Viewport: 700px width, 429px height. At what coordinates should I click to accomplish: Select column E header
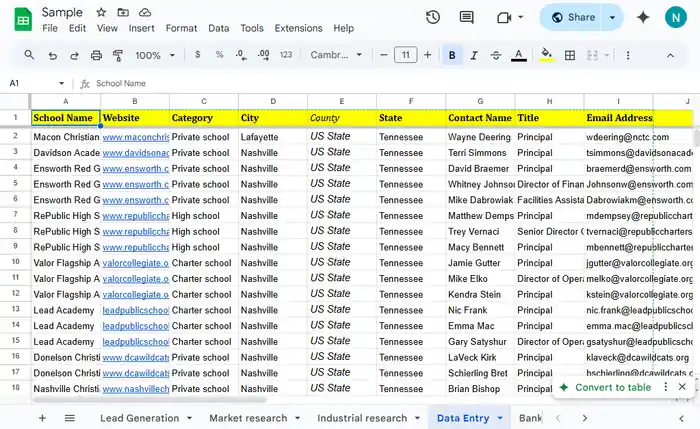point(342,101)
